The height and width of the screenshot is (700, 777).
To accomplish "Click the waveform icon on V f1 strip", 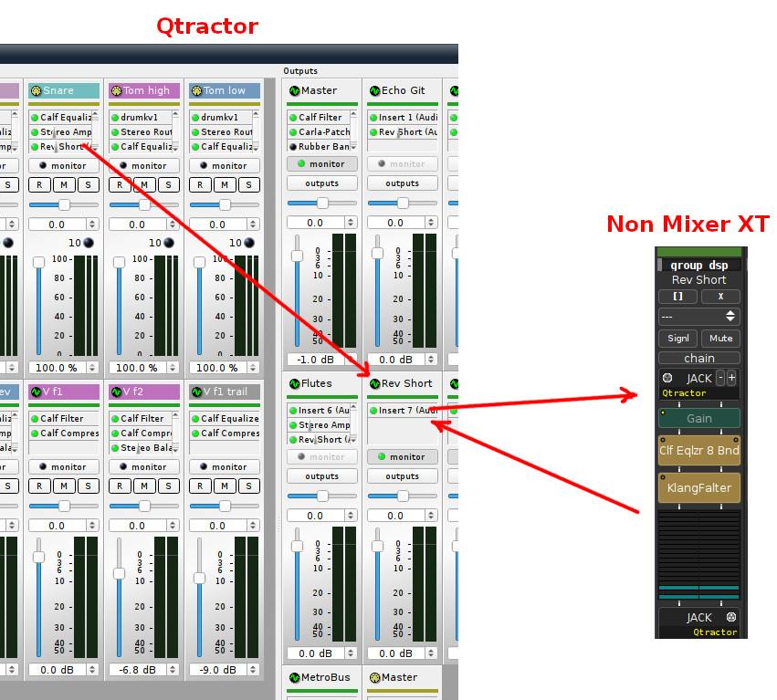I will tap(36, 392).
